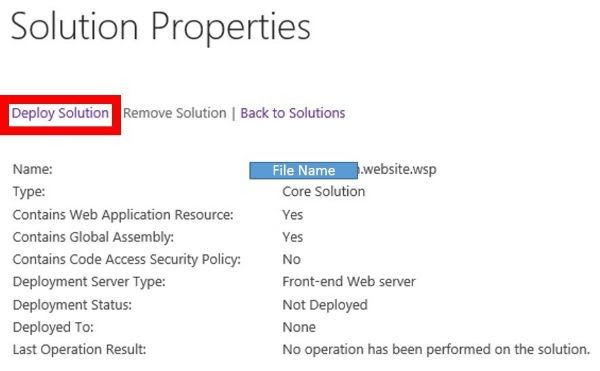Click the Deployed To label
Image resolution: width=600 pixels, height=371 pixels.
[53, 327]
